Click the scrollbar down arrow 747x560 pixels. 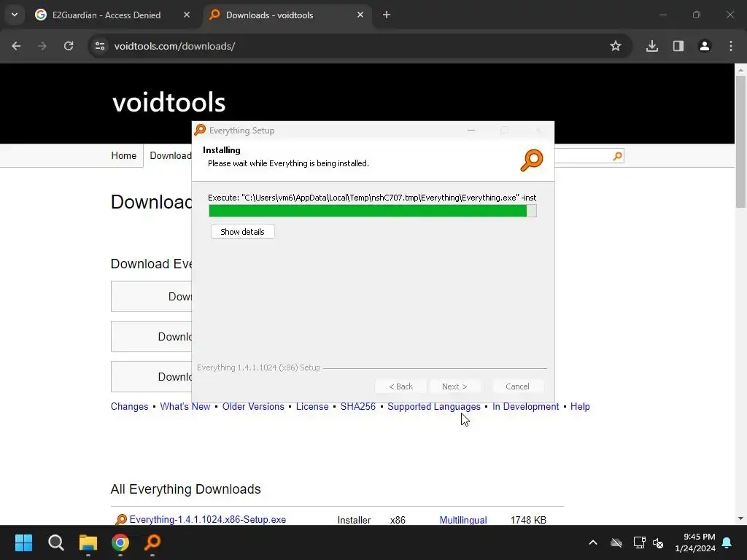tap(740, 518)
